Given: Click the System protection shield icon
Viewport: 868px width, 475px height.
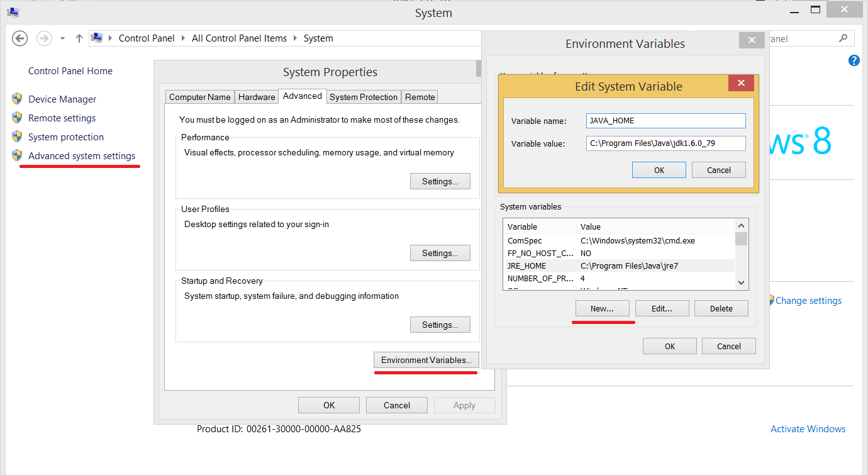Looking at the screenshot, I should pos(17,137).
